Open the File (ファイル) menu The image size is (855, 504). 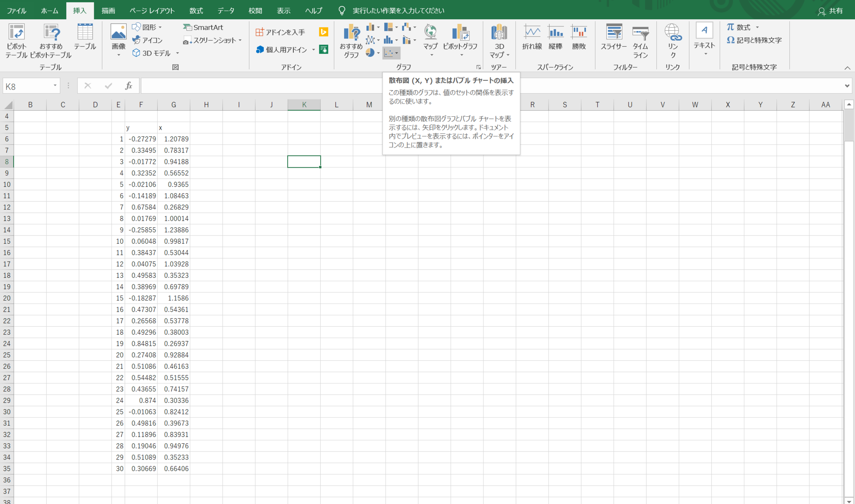click(16, 11)
